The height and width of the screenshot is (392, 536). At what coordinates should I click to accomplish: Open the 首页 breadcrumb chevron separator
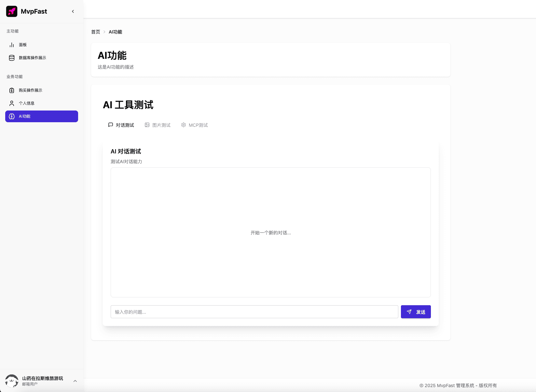coord(104,32)
